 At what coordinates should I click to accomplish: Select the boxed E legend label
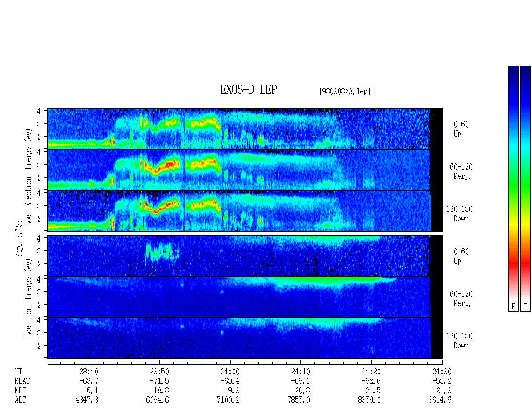click(513, 307)
